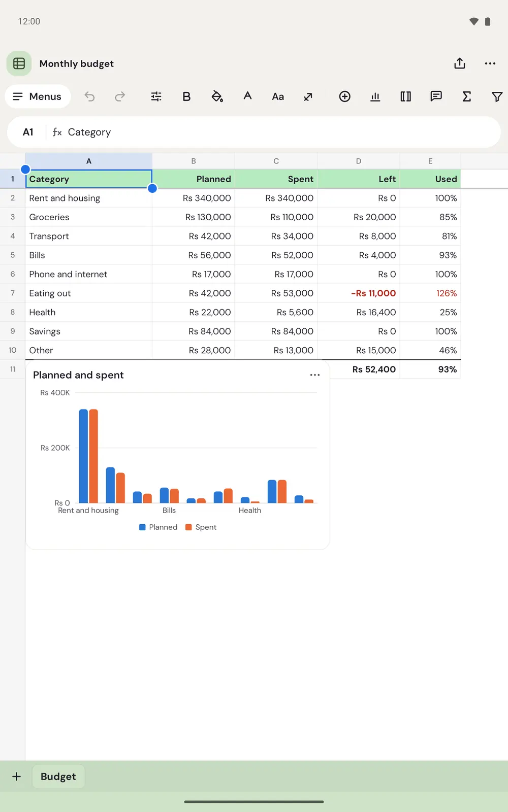Click the A1 cell reference box
Screen dimensions: 508x812
point(28,132)
